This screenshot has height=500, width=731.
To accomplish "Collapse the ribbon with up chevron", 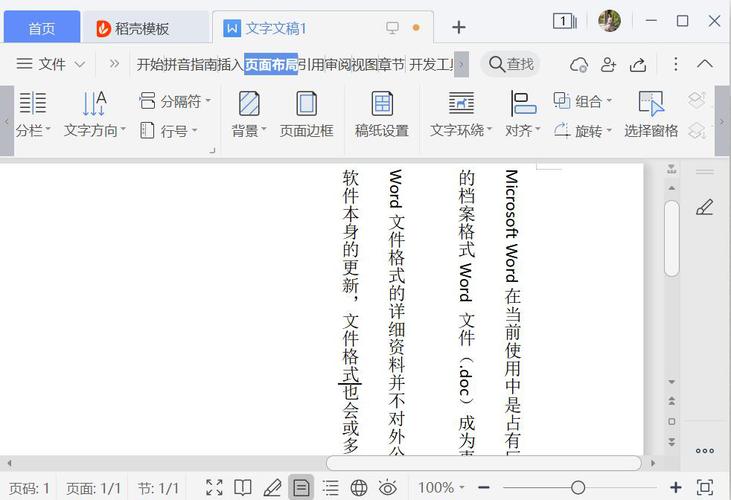I will [705, 64].
